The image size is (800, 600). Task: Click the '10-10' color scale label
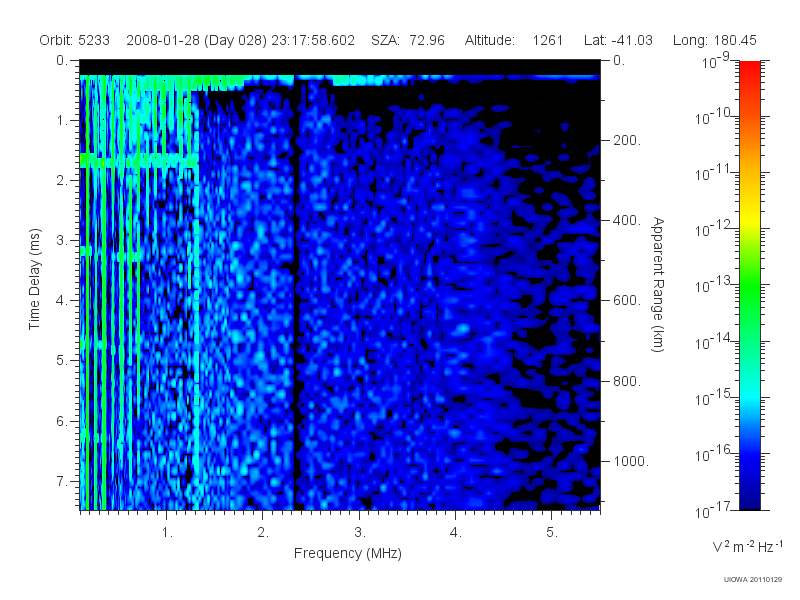click(x=713, y=117)
